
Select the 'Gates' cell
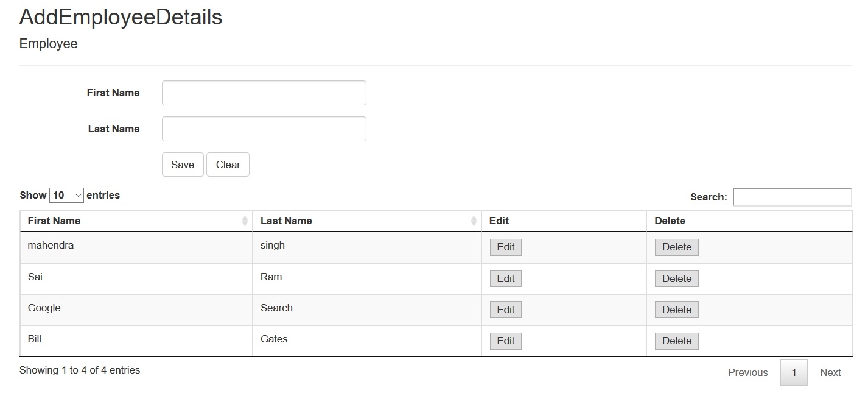(x=367, y=341)
